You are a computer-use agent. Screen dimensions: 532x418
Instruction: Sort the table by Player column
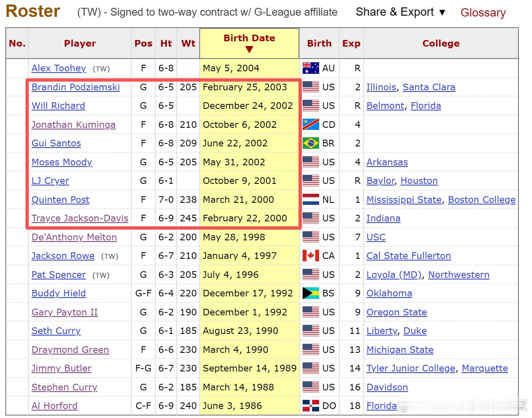(x=80, y=43)
